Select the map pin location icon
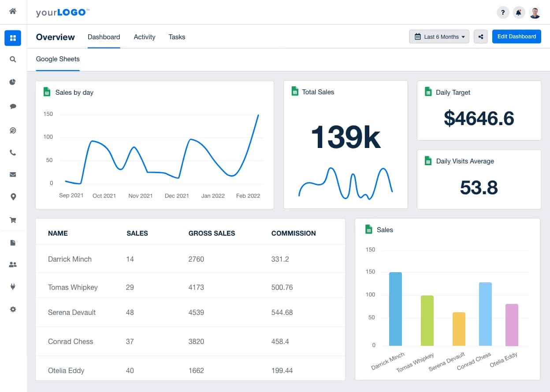 click(x=13, y=197)
